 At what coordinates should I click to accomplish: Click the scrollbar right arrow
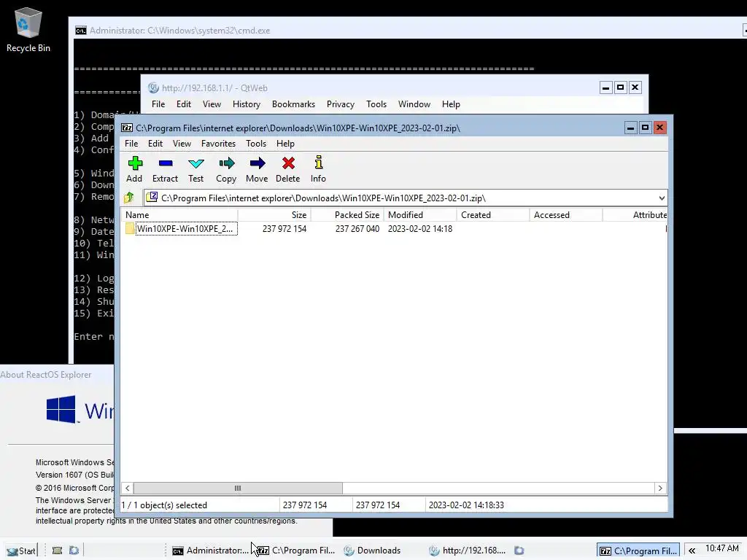click(x=660, y=488)
